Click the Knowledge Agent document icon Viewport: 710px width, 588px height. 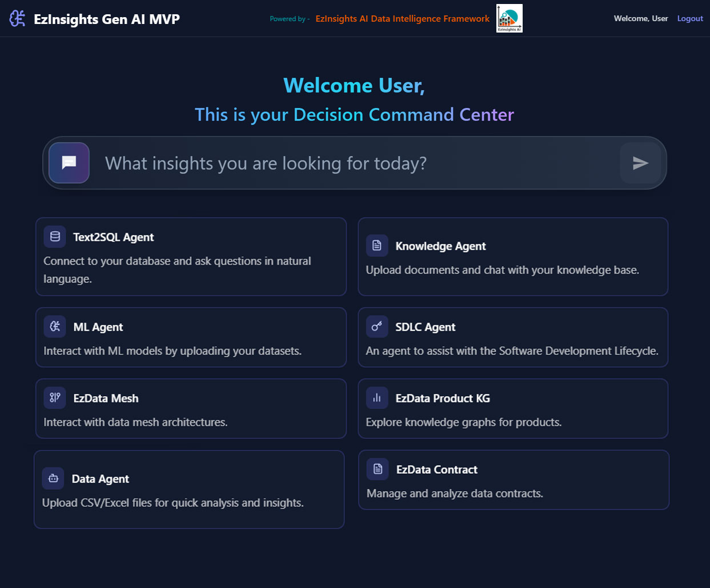[x=377, y=245]
